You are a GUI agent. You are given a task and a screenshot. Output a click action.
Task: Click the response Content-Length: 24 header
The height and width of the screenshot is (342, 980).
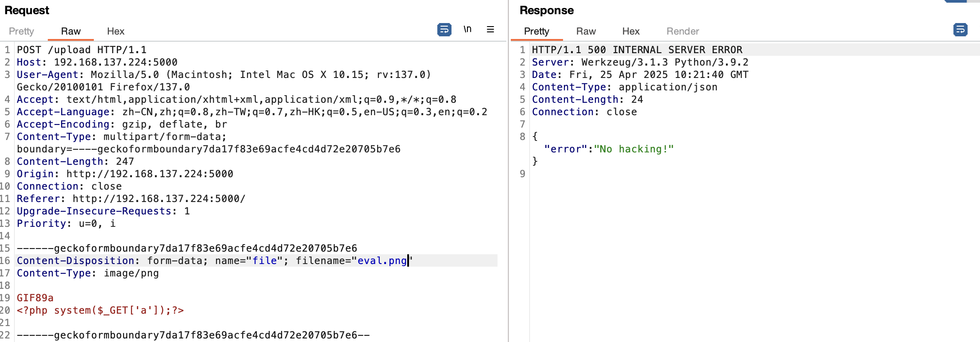tap(587, 99)
